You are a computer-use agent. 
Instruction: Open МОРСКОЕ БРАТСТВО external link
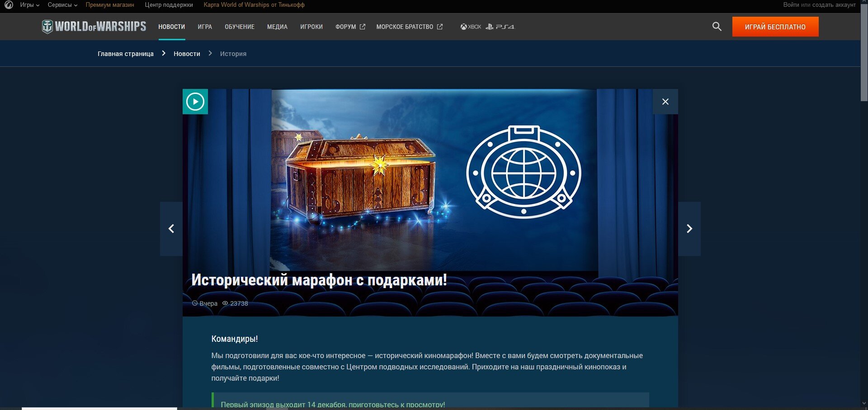(x=409, y=27)
